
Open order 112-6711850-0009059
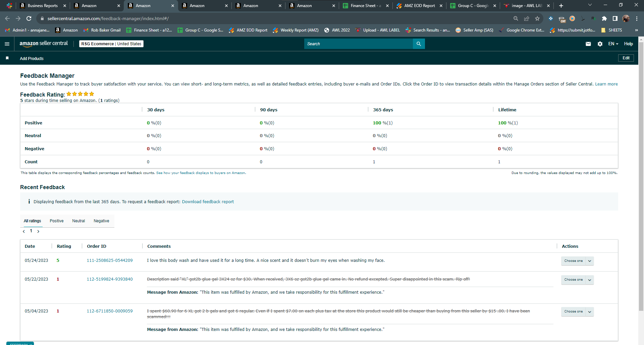[110, 311]
